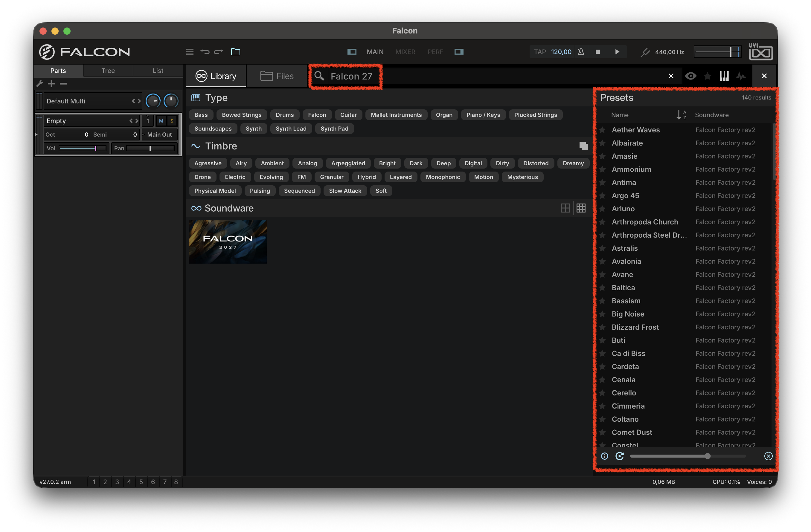Click the redo arrow icon
This screenshot has height=532, width=811.
[x=218, y=52]
